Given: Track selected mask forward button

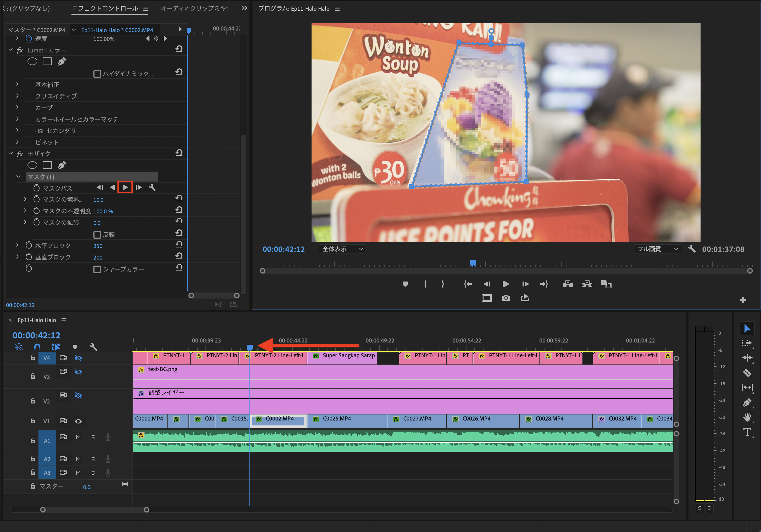Looking at the screenshot, I should [125, 188].
